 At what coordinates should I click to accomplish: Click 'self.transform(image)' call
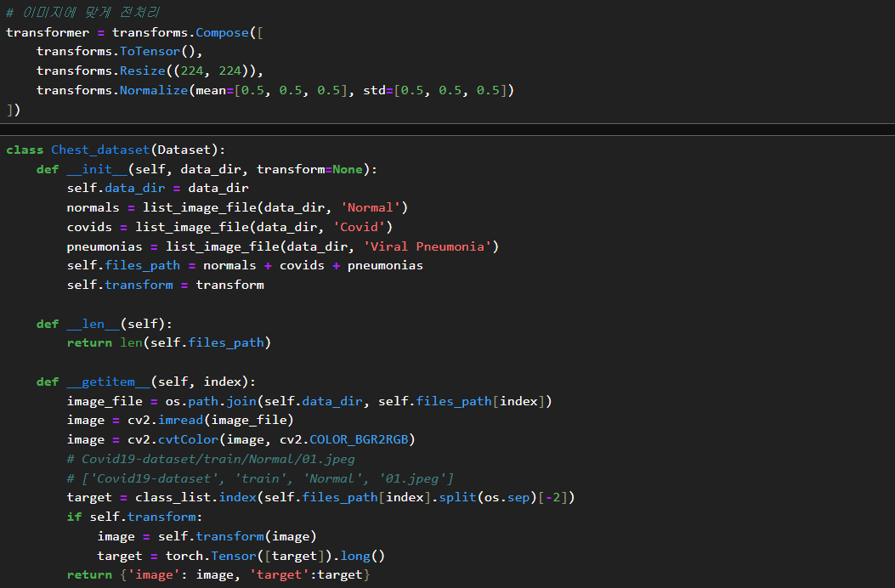pyautogui.click(x=237, y=537)
